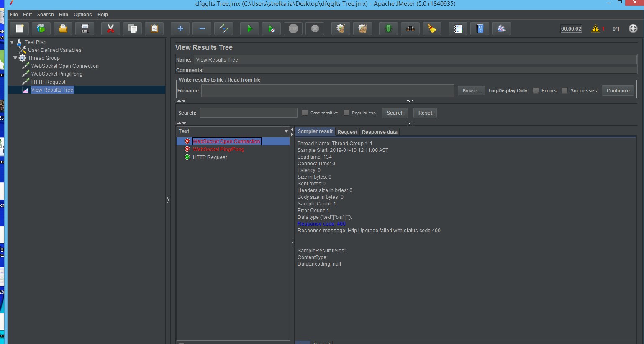Select User Defined Variables in tree
The image size is (644, 344).
(54, 50)
